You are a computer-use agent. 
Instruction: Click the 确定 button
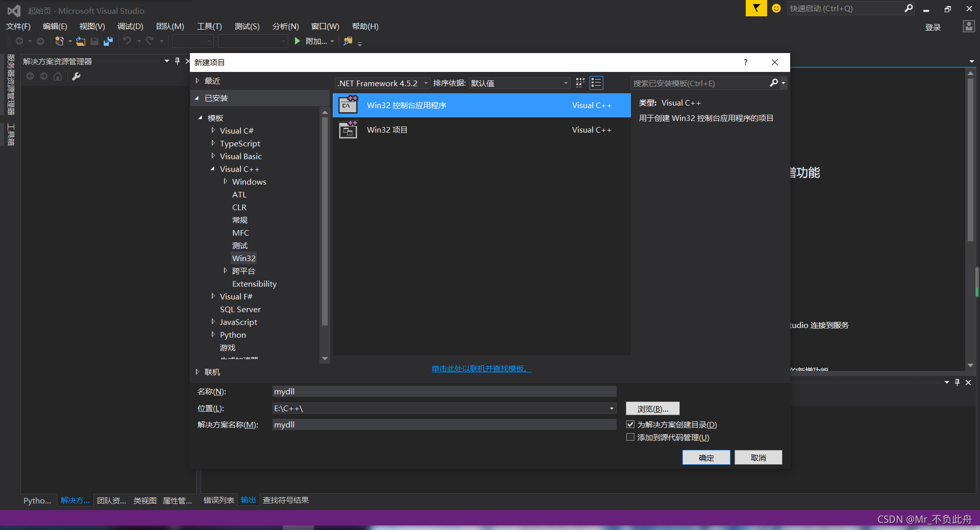click(706, 458)
